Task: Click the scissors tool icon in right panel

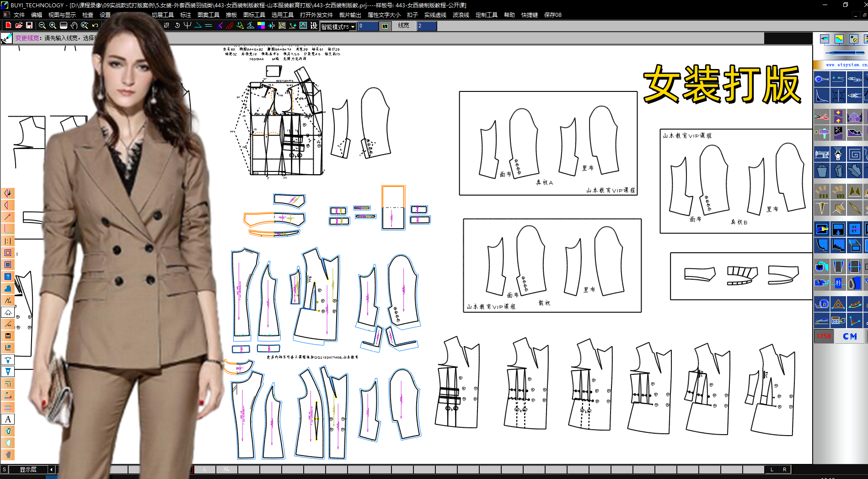Action: (822, 116)
